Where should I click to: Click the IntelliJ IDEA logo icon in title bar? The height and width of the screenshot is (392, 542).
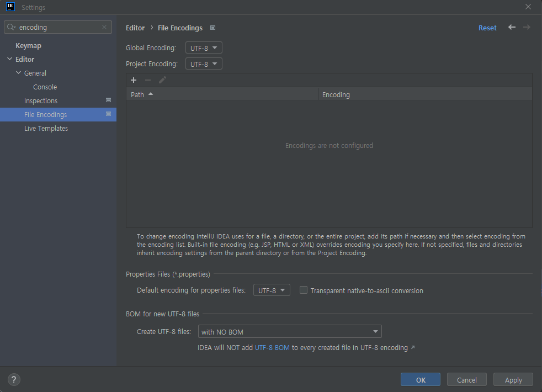click(x=10, y=7)
